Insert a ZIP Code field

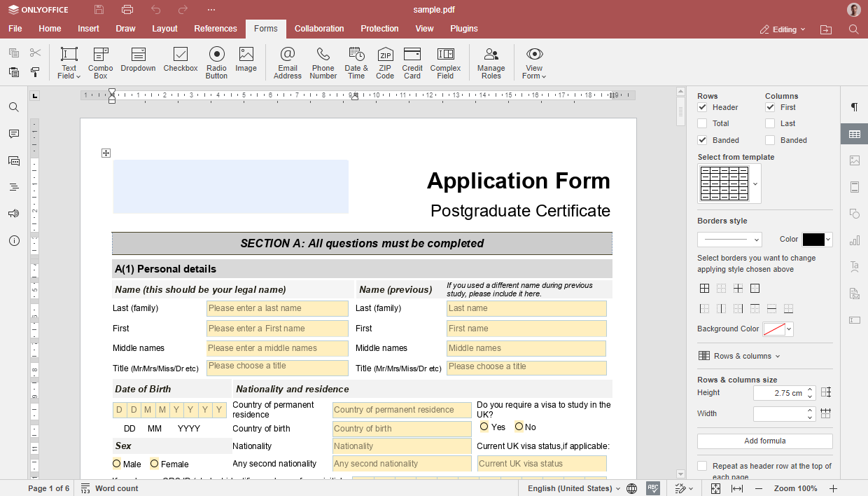tap(385, 62)
